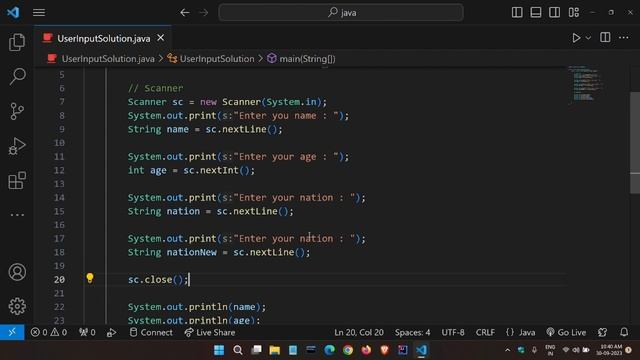640x360 pixels.
Task: Open the Source Control view
Action: pyautogui.click(x=17, y=111)
